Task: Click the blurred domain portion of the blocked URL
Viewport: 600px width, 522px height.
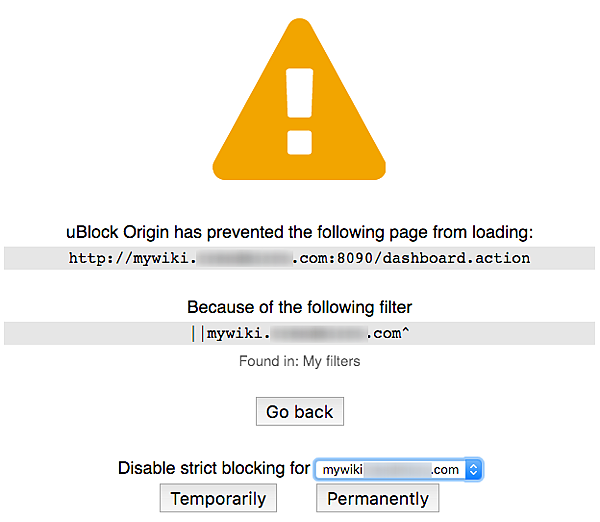Action: point(244,258)
